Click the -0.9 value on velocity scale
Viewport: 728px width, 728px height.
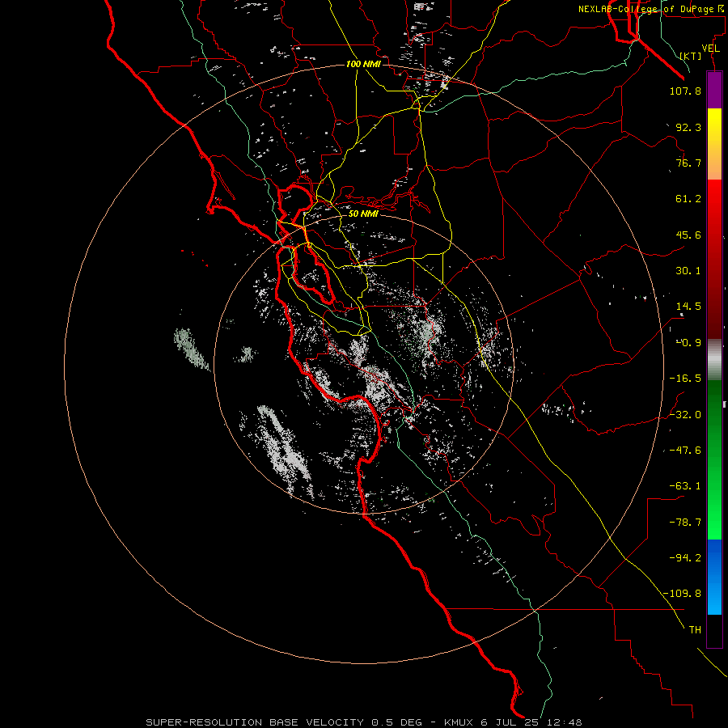coord(688,343)
